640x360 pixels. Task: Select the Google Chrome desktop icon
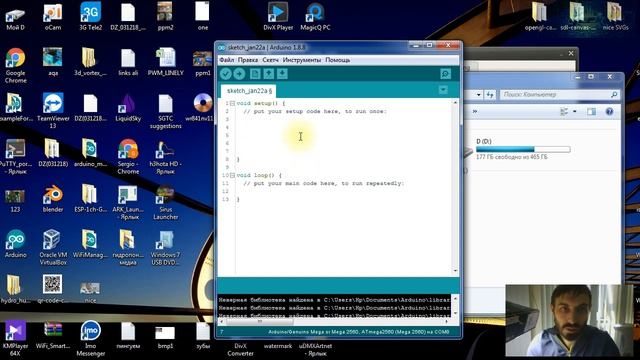coord(16,65)
